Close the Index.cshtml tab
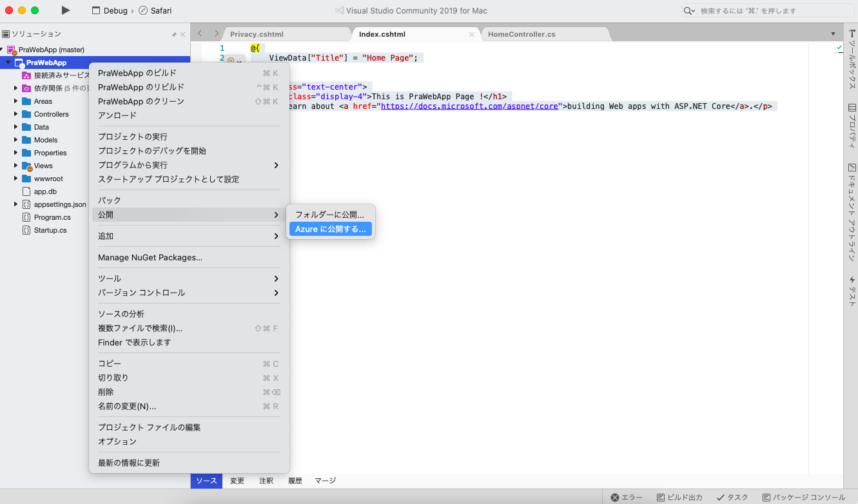The width and height of the screenshot is (858, 504). [x=472, y=35]
